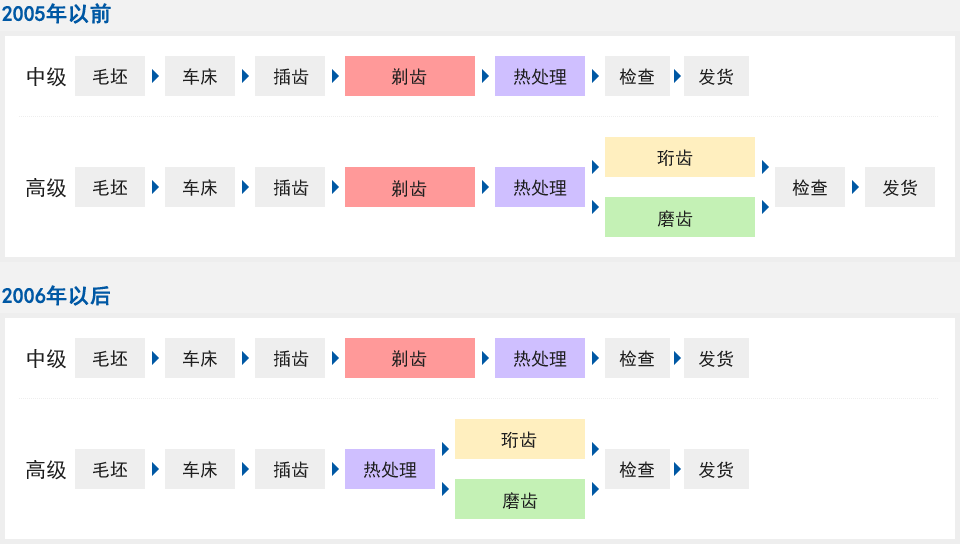This screenshot has width=960, height=544.
Task: Select the green 磨齿 box under 2005年以前
Action: point(679,217)
